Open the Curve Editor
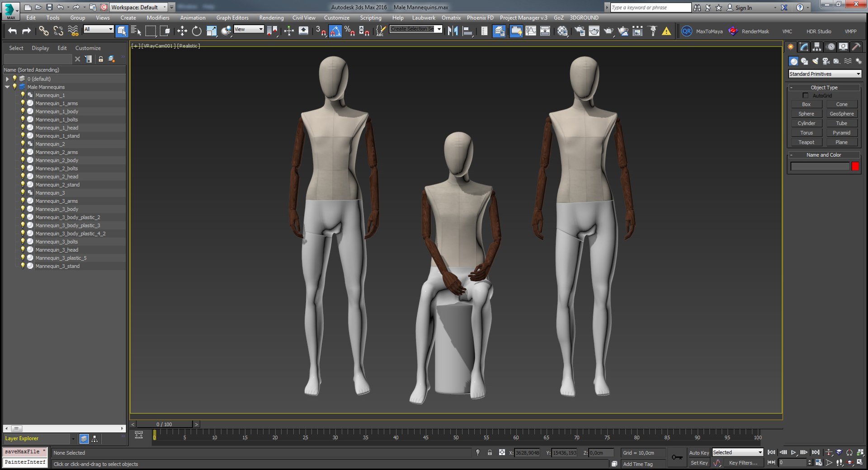 530,31
